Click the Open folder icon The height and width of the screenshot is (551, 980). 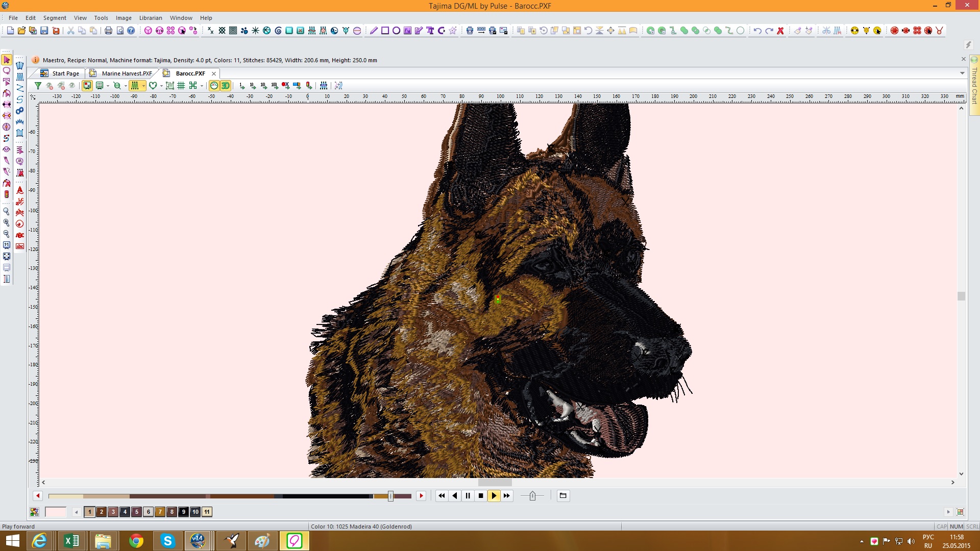[x=21, y=31]
